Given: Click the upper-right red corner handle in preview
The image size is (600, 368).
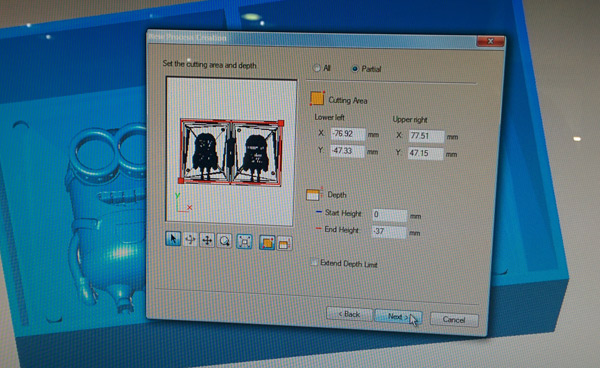Looking at the screenshot, I should click(x=281, y=123).
